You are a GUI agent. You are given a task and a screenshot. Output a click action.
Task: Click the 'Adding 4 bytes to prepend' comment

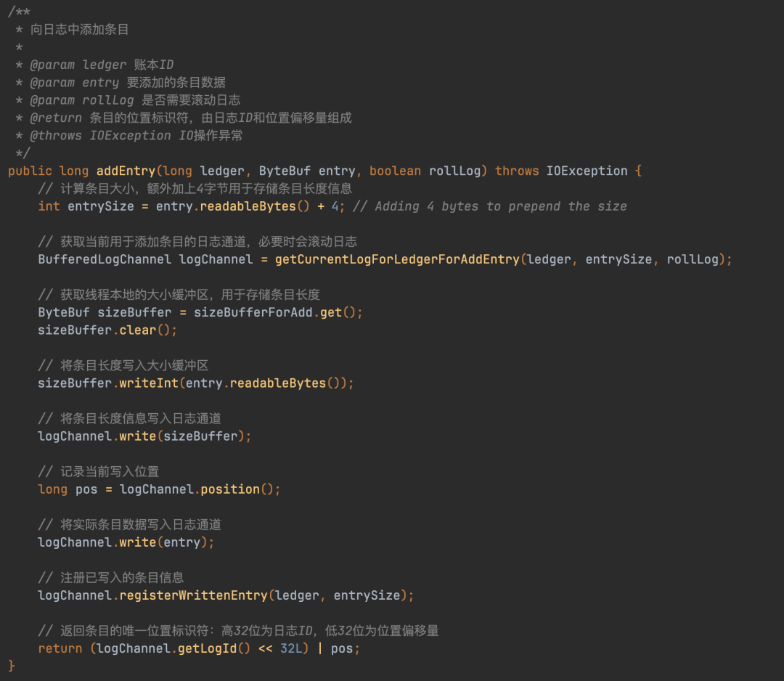(490, 206)
